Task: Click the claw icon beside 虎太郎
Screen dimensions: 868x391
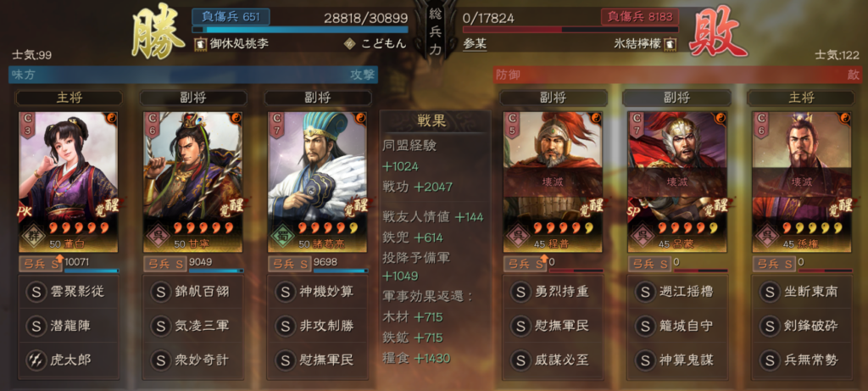Action: pos(36,360)
